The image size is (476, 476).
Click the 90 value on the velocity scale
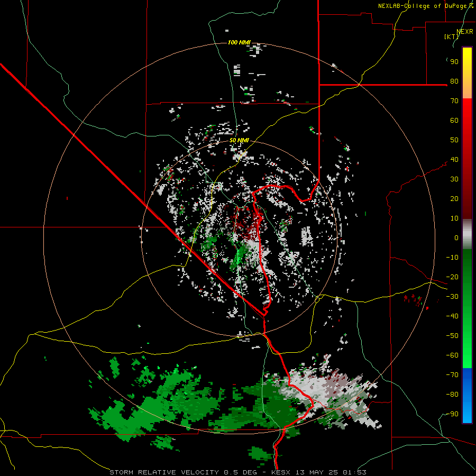(454, 62)
